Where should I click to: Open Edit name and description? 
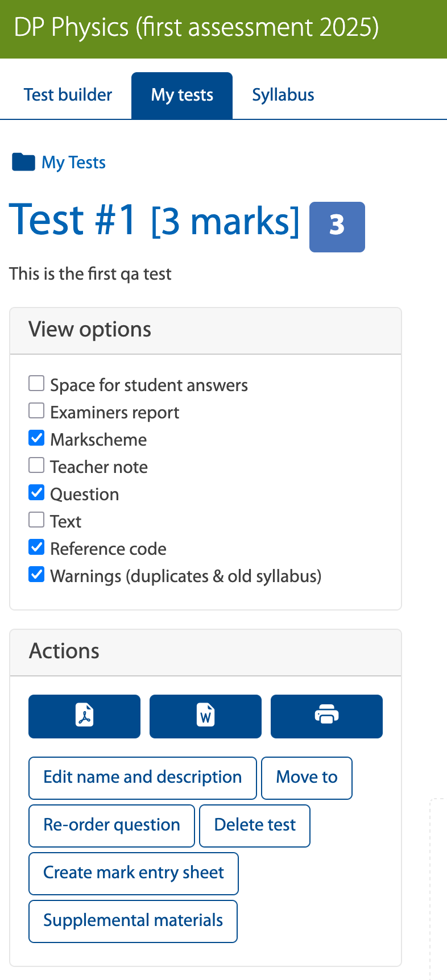[142, 778]
